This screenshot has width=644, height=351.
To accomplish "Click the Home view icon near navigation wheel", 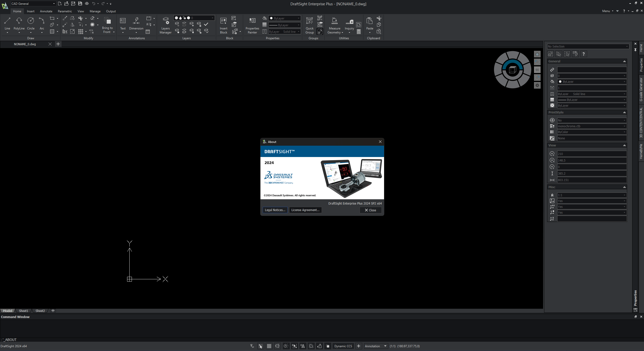I will pyautogui.click(x=537, y=54).
